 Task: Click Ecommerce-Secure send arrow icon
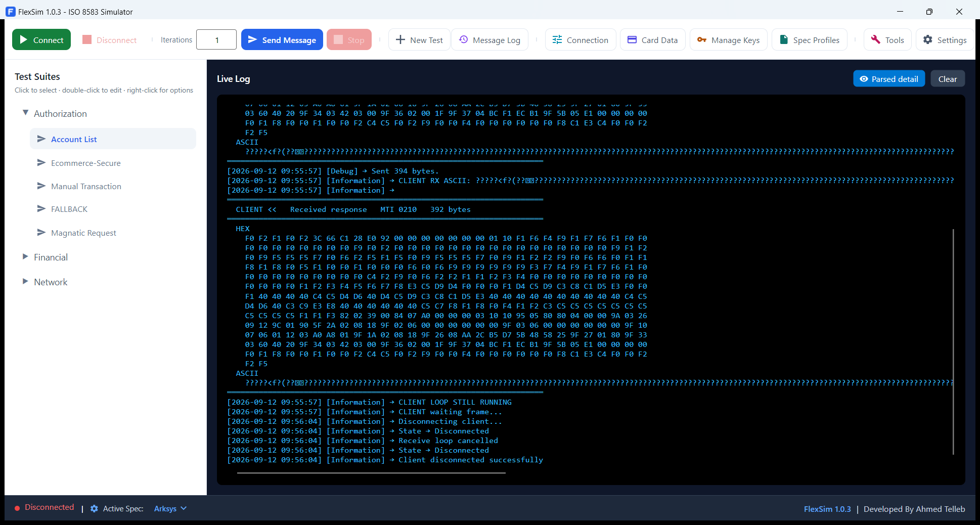[41, 162]
